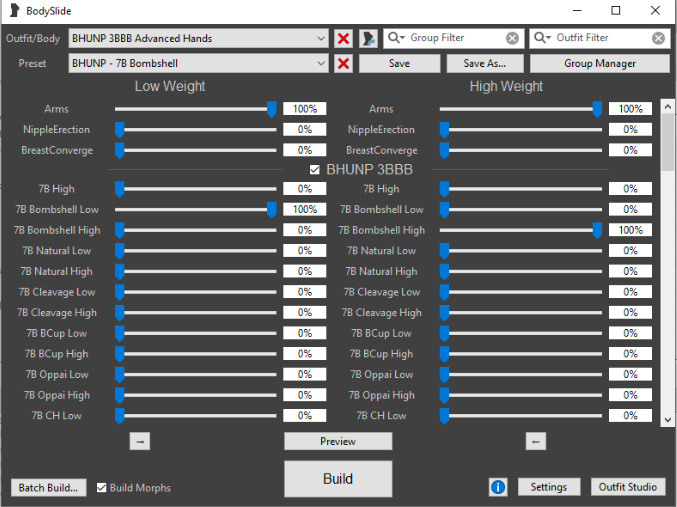This screenshot has height=507, width=677.
Task: Click low weight 7B Bombshell Low value field
Action: click(x=305, y=209)
